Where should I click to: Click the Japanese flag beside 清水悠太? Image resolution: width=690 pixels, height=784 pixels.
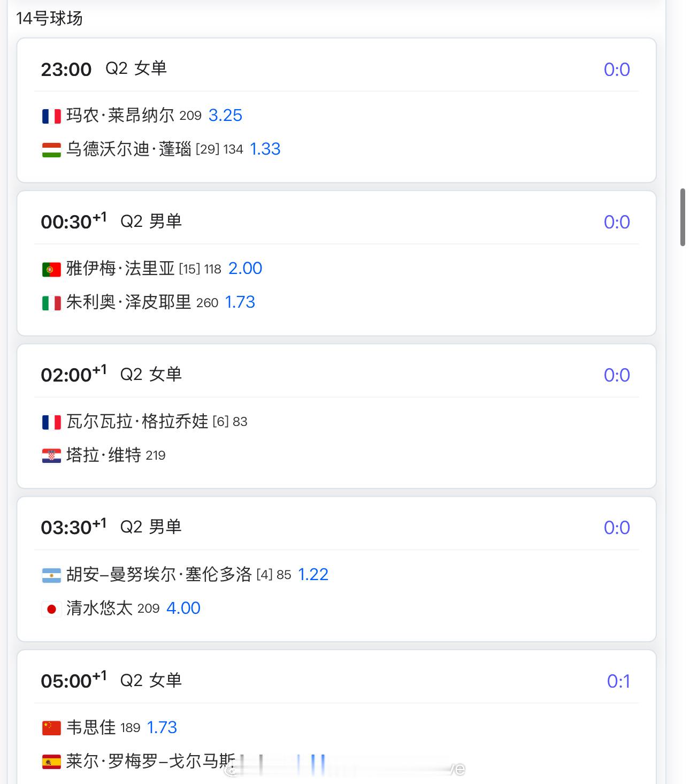click(51, 609)
